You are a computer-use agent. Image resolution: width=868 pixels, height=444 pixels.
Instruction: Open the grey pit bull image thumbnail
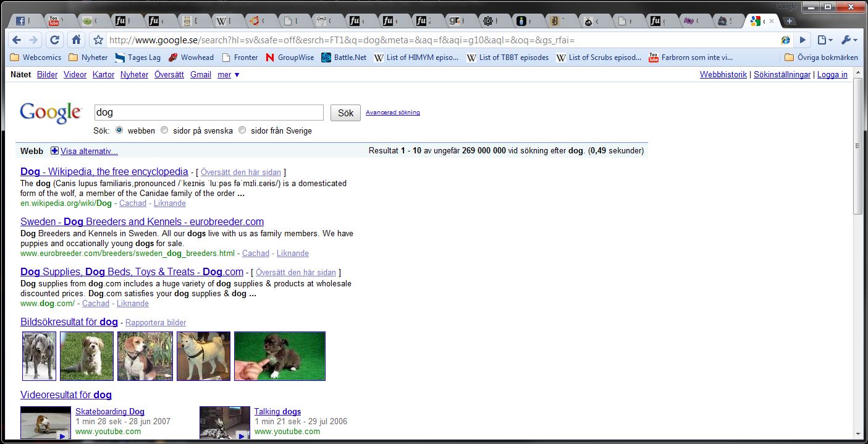tap(39, 356)
